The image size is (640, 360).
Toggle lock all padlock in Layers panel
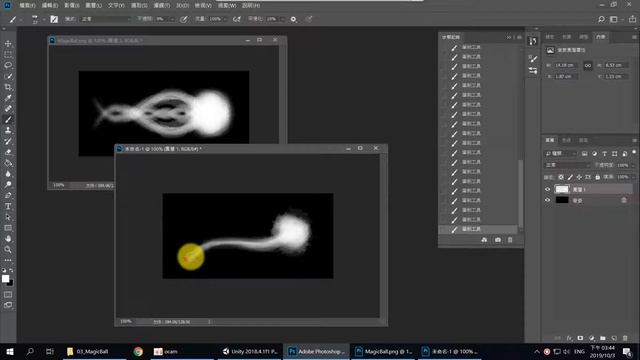597,177
